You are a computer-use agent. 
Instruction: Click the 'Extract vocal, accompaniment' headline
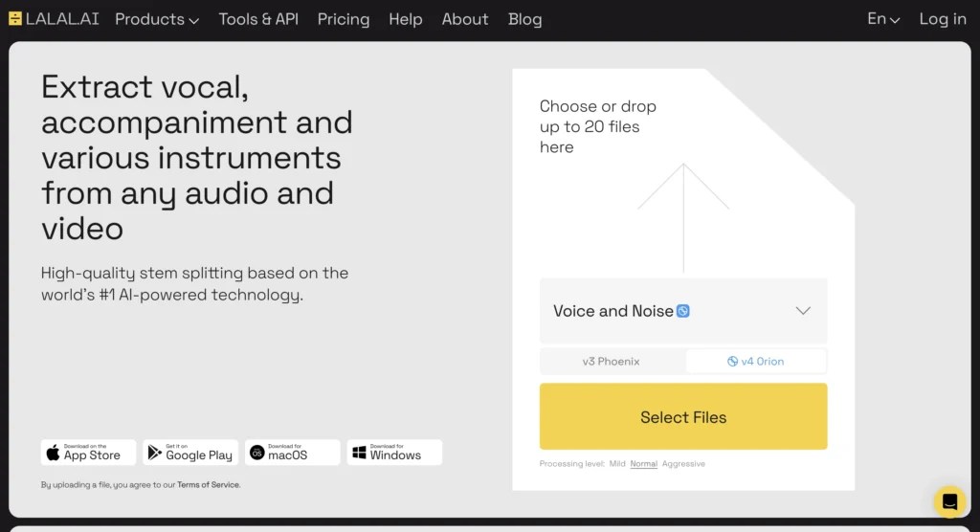tap(197, 158)
